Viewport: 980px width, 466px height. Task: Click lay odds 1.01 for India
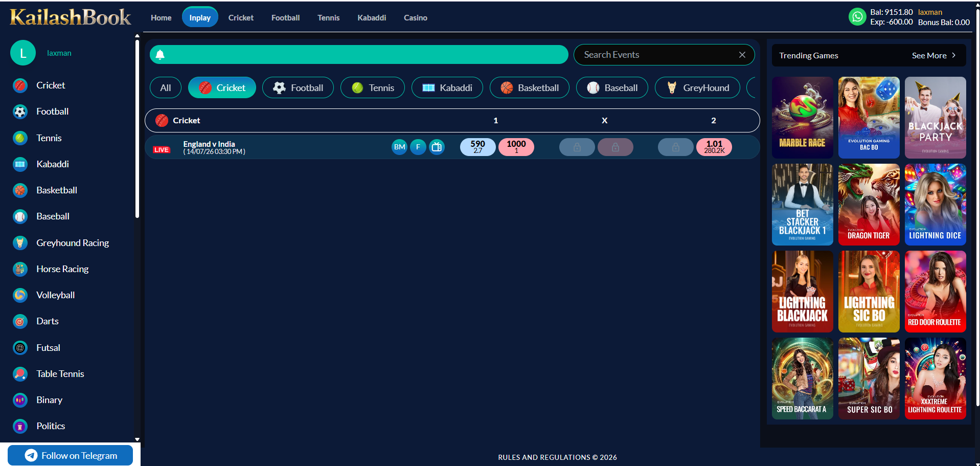(714, 147)
